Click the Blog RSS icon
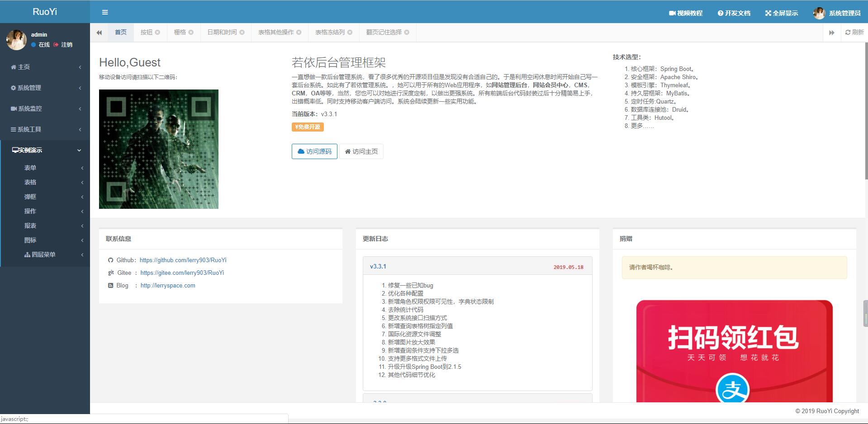868x424 pixels. [x=110, y=285]
